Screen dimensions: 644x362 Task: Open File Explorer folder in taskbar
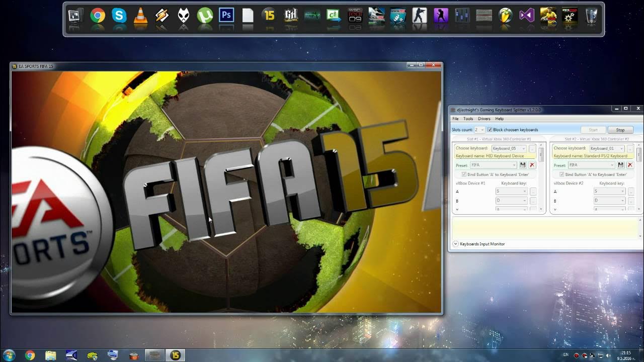(x=50, y=355)
